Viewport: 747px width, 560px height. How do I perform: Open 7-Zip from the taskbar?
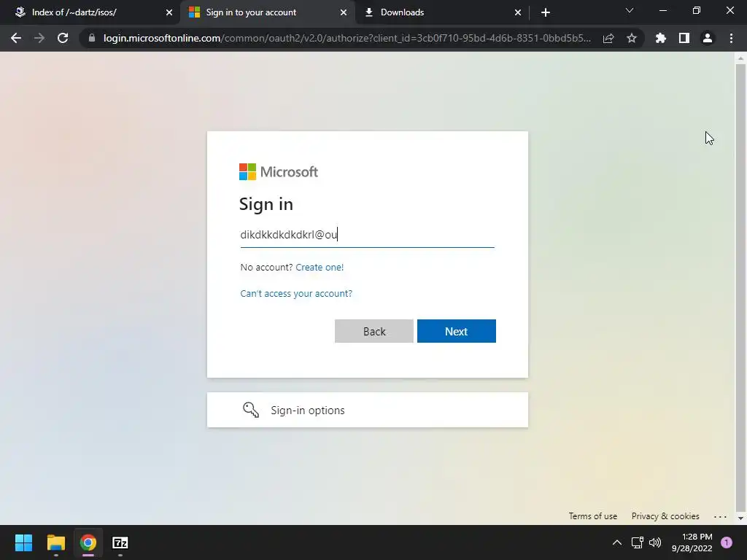120,542
